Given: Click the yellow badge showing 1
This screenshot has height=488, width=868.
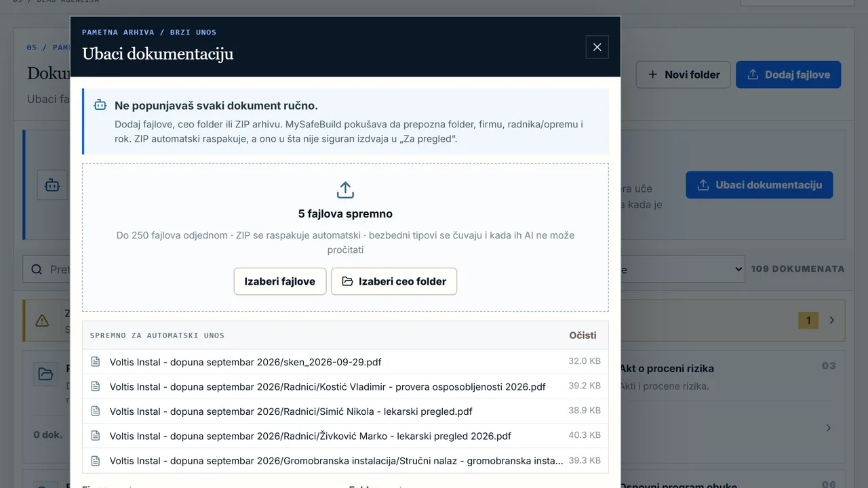Looking at the screenshot, I should [x=808, y=321].
